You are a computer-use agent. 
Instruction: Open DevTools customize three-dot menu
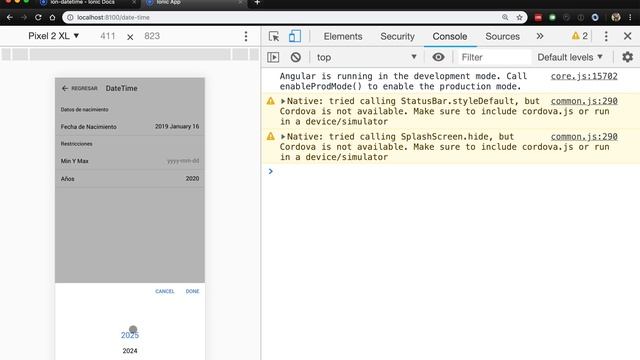coord(606,36)
